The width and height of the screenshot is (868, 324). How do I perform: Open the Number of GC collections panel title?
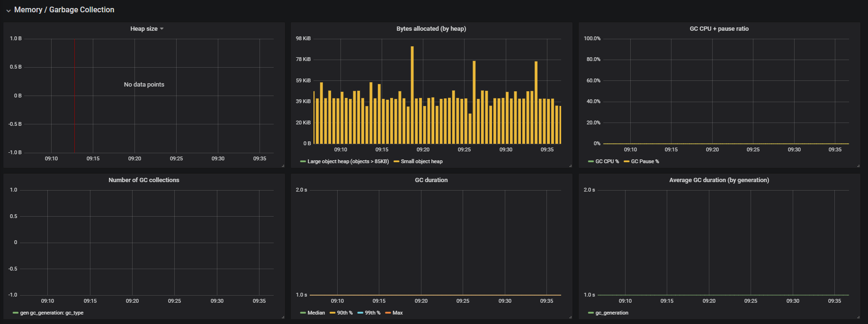pos(143,180)
